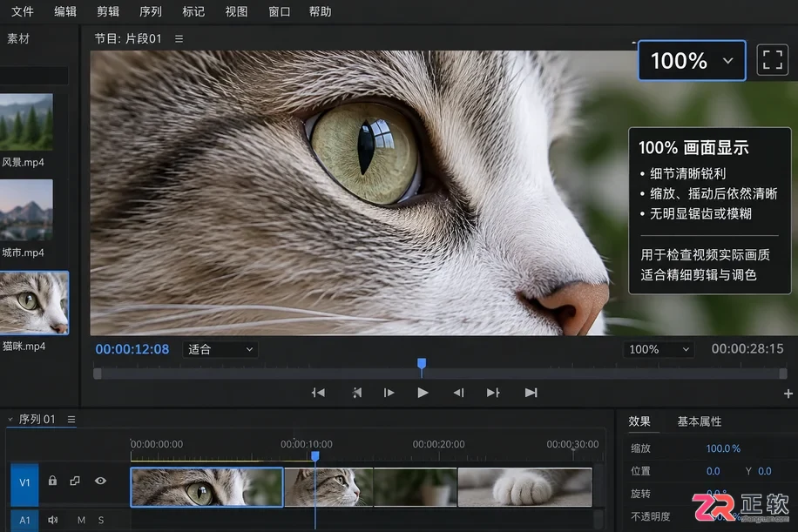Viewport: 798px width, 532px height.
Task: Mute the A1 audio track with M
Action: click(x=81, y=520)
